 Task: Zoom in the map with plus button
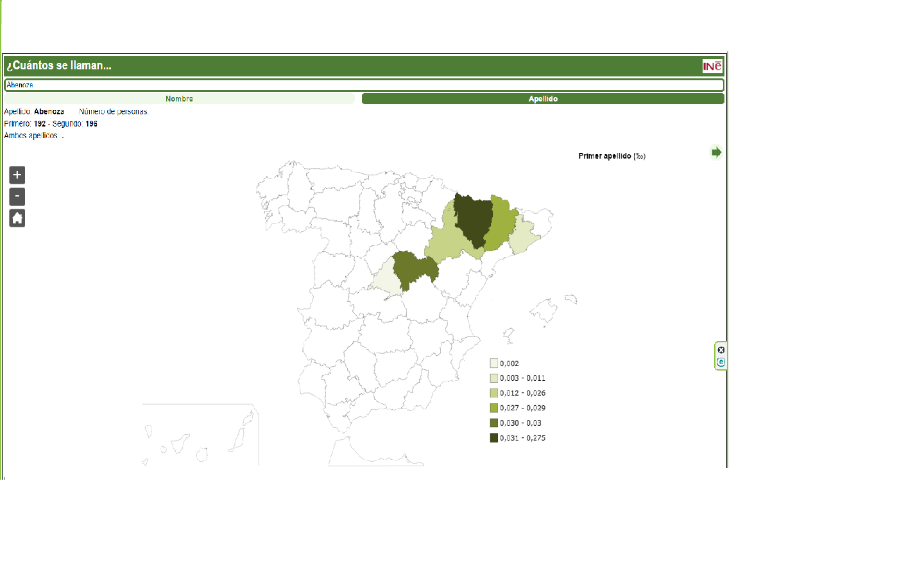pos(17,175)
